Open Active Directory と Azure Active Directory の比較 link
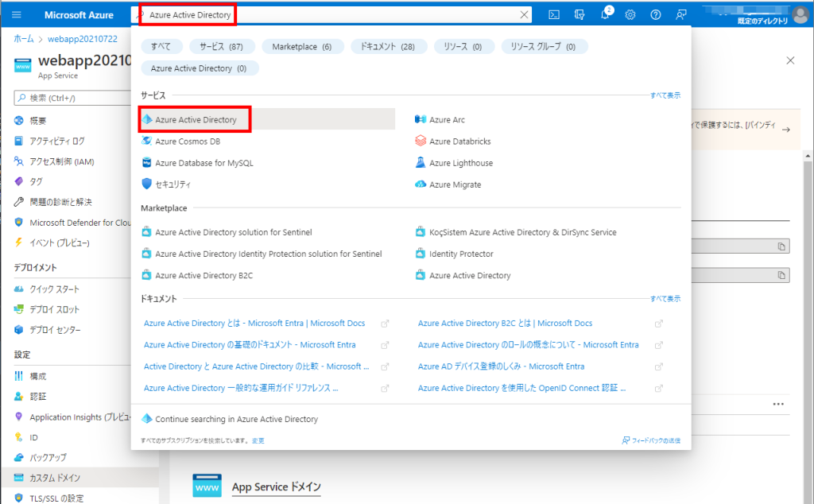 (x=257, y=366)
